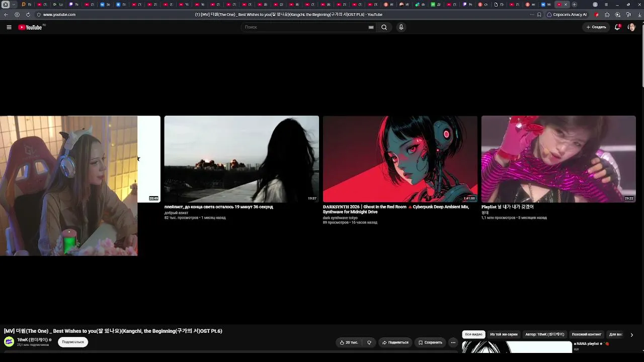This screenshot has height=362, width=644.
Task: Open DARKSYNTH 2026 cyberpunk thumbnail
Action: pos(400,159)
